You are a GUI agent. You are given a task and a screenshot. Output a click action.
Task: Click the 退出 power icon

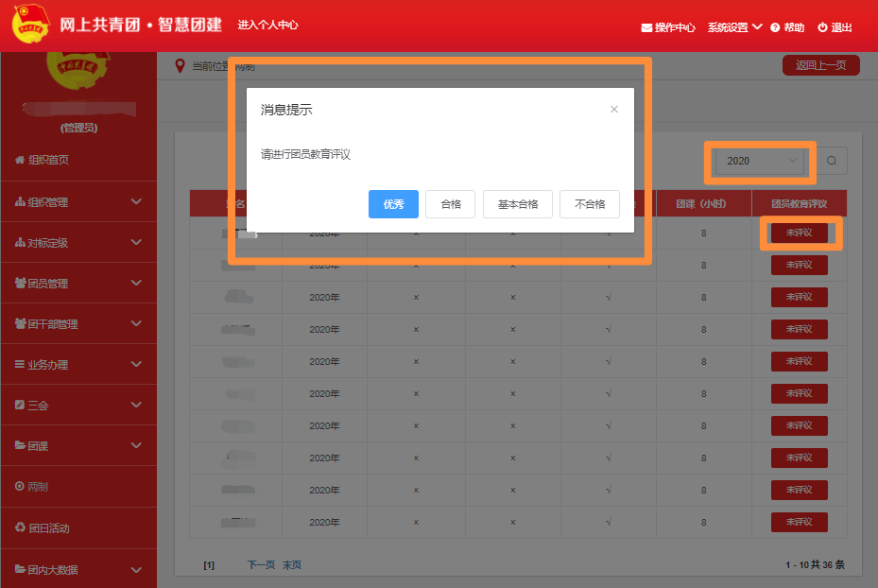pos(822,28)
